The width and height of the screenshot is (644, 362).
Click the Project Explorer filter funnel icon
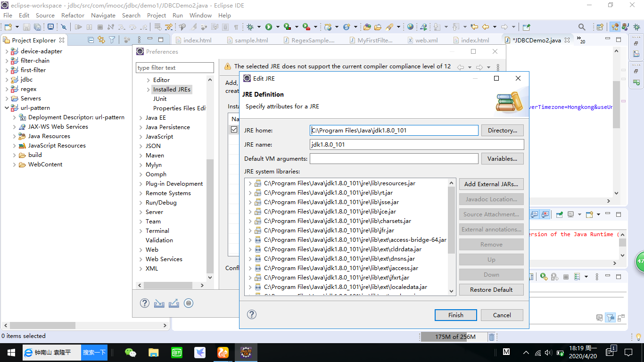(x=112, y=40)
